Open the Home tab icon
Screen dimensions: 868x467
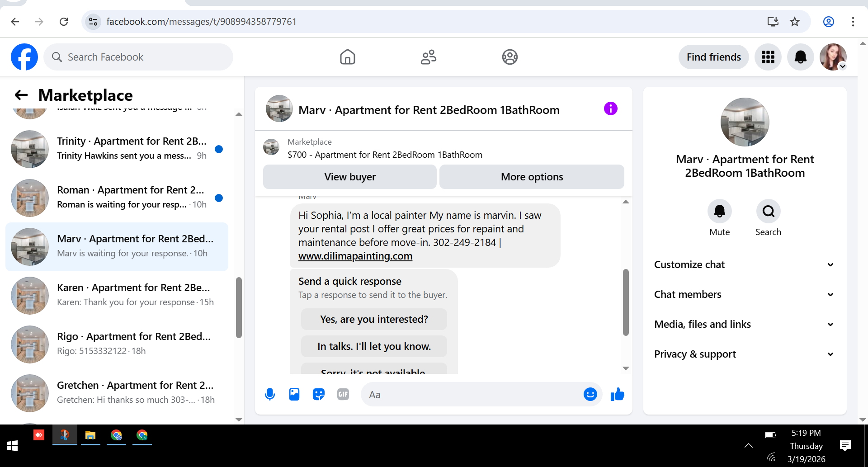click(347, 57)
